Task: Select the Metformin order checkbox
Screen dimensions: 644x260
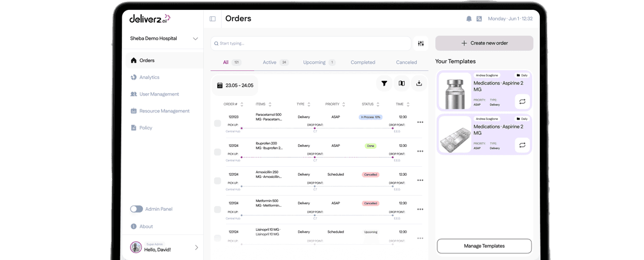Action: pos(218,210)
